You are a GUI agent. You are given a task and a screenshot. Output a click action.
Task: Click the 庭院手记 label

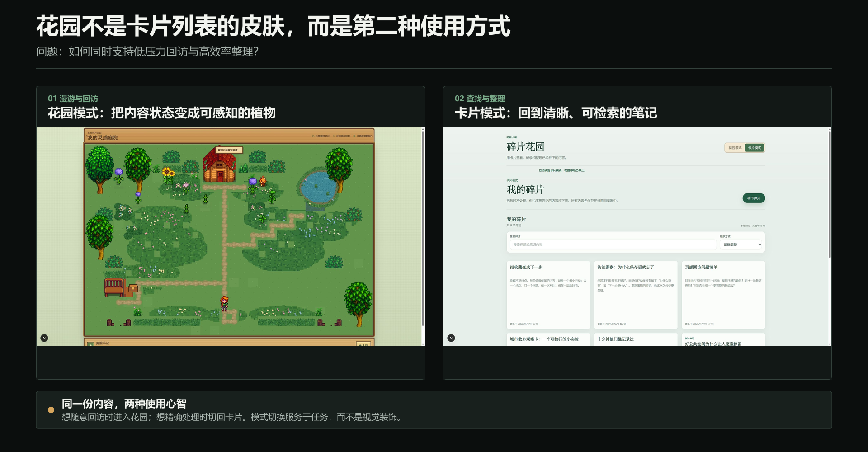(x=103, y=343)
